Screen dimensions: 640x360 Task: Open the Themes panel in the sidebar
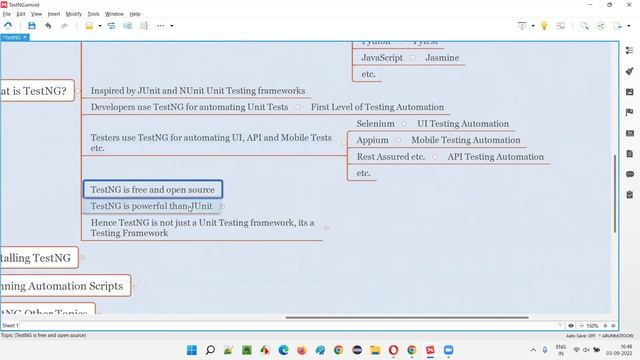630,133
